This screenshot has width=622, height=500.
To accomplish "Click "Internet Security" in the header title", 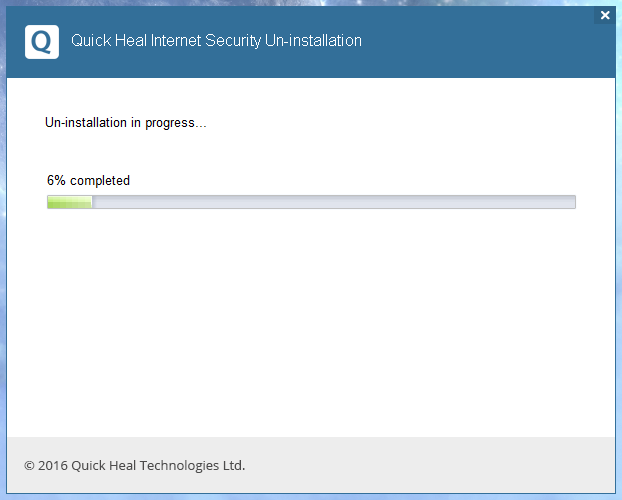I will [x=200, y=41].
